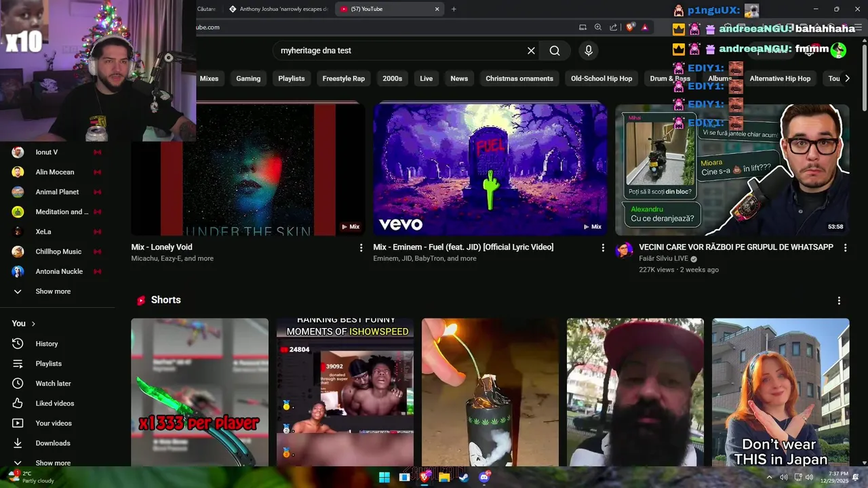
Task: Close the (57) YouTube tab
Action: 437,9
